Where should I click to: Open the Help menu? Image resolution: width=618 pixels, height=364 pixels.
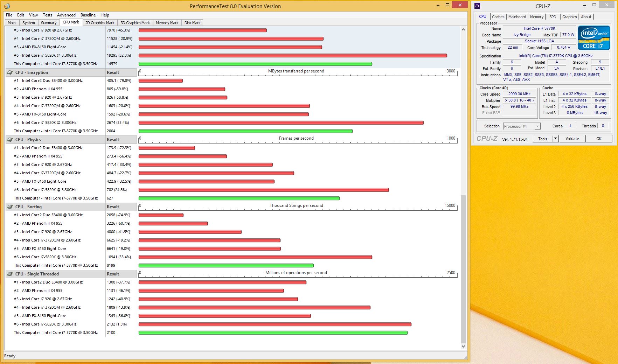(105, 15)
